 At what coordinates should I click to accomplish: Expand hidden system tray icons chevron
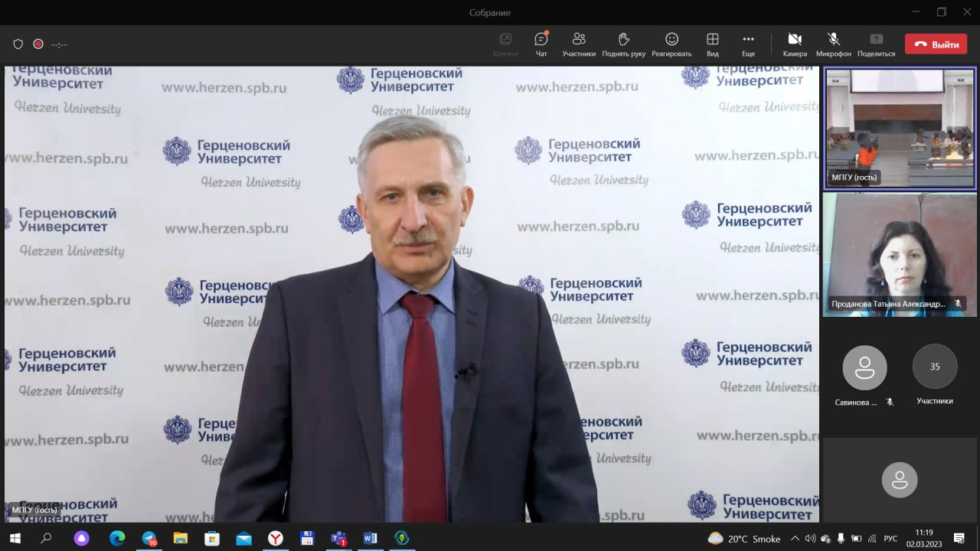click(x=795, y=539)
